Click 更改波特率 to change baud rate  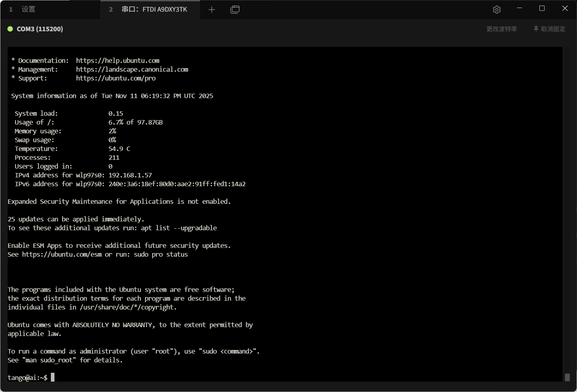(501, 29)
